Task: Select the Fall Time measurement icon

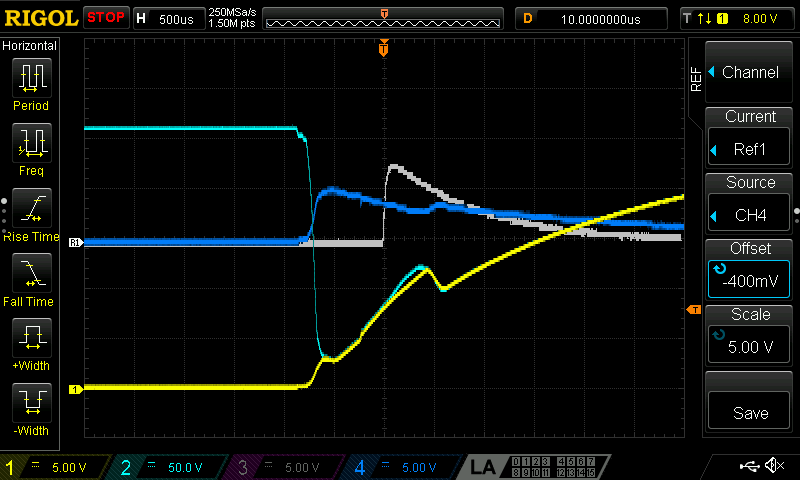Action: [x=32, y=273]
